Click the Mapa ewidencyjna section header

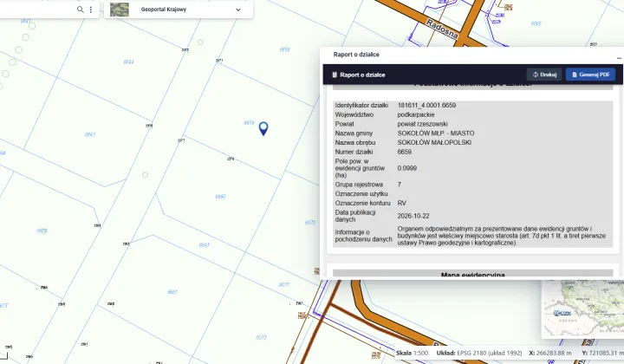coord(473,274)
